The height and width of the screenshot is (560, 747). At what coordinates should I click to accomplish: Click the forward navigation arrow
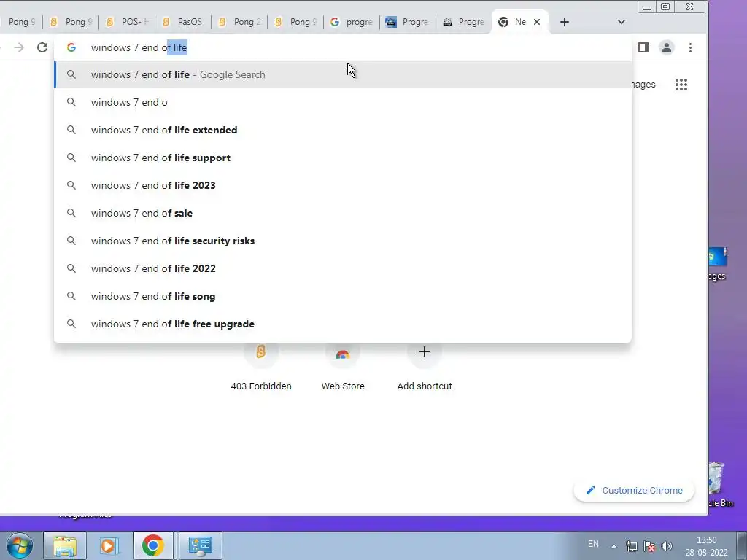pyautogui.click(x=19, y=47)
